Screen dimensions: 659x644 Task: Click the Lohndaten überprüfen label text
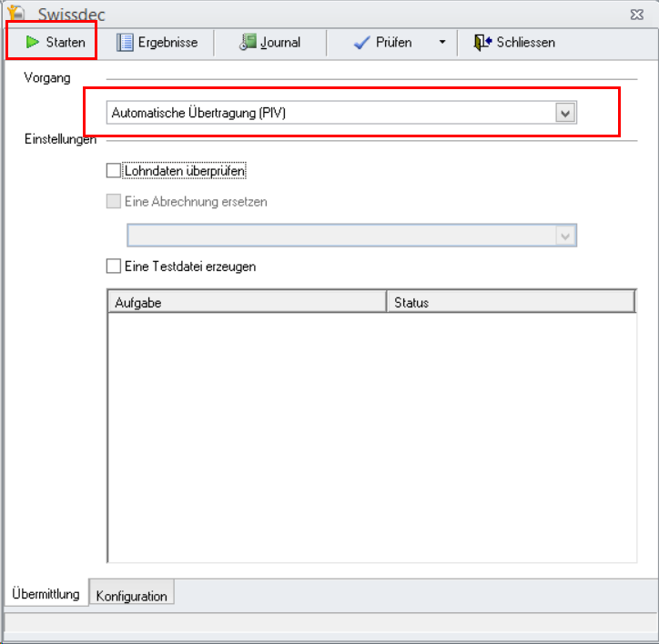(185, 171)
